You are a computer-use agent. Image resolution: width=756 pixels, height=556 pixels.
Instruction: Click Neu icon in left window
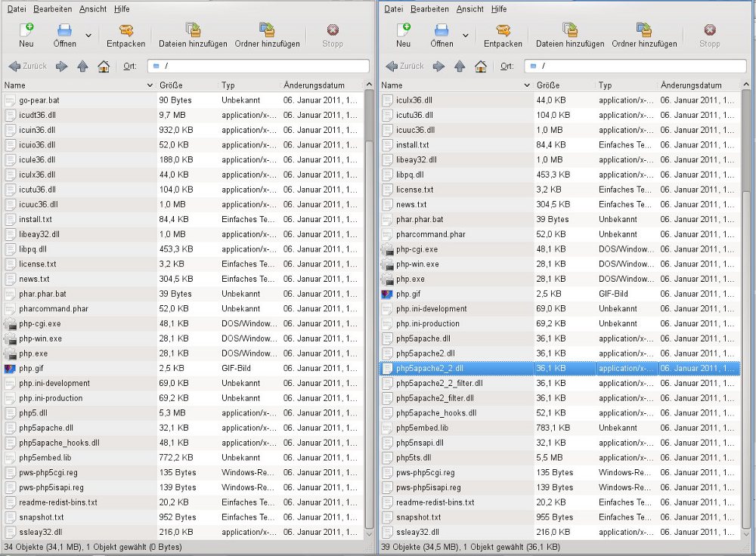point(26,30)
